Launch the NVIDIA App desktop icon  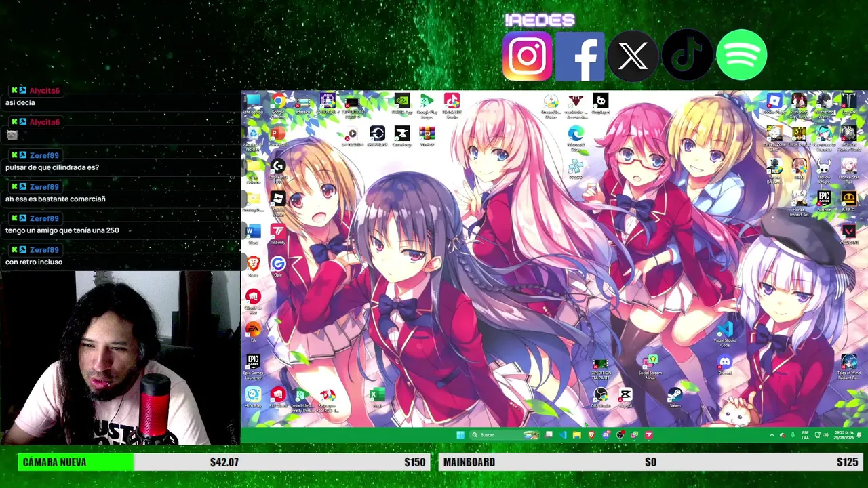click(x=402, y=105)
